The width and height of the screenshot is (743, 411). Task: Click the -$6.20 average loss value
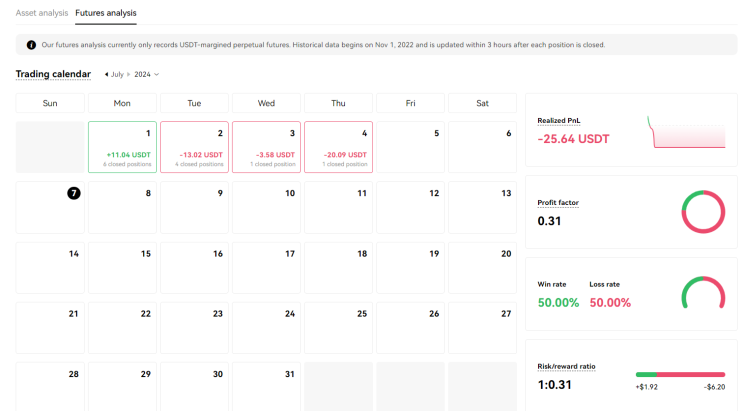(715, 387)
